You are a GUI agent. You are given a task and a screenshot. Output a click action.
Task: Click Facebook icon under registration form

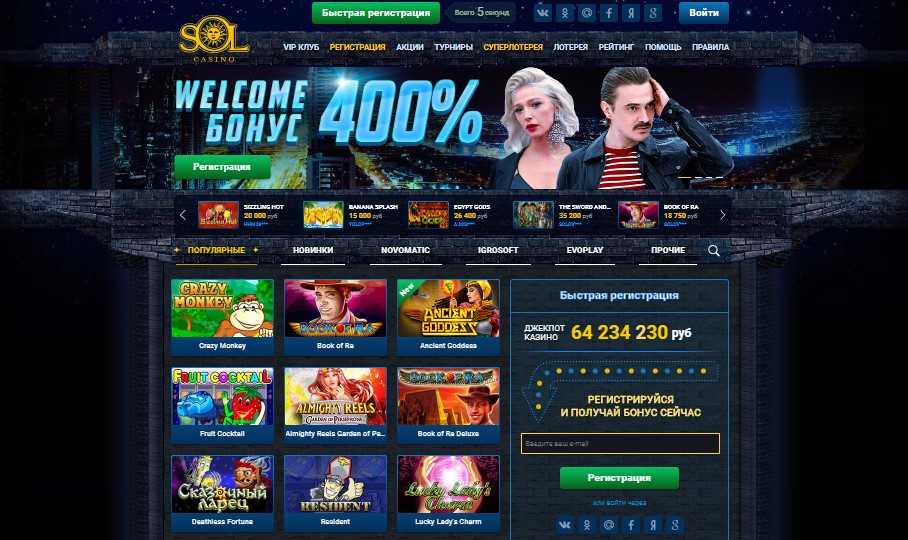[x=631, y=525]
